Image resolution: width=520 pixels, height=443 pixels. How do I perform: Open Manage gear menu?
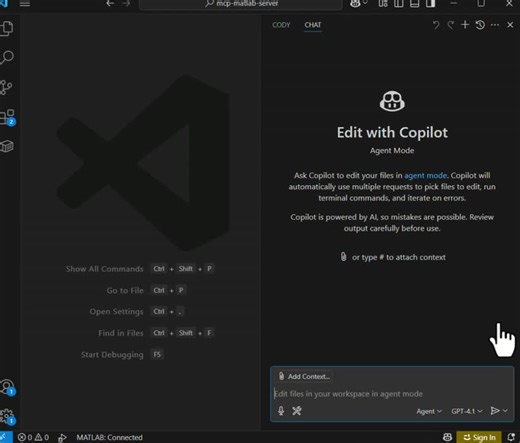(7, 417)
